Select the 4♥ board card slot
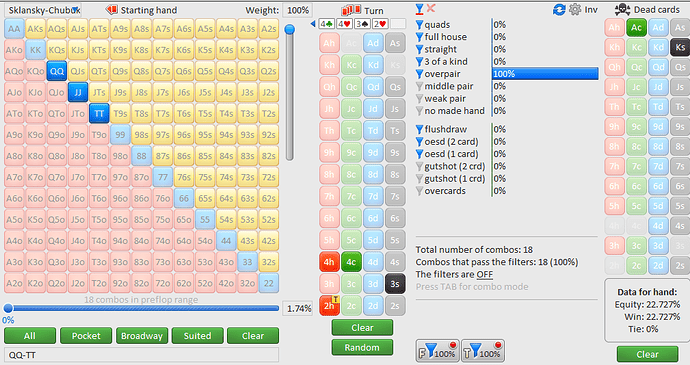 click(344, 24)
